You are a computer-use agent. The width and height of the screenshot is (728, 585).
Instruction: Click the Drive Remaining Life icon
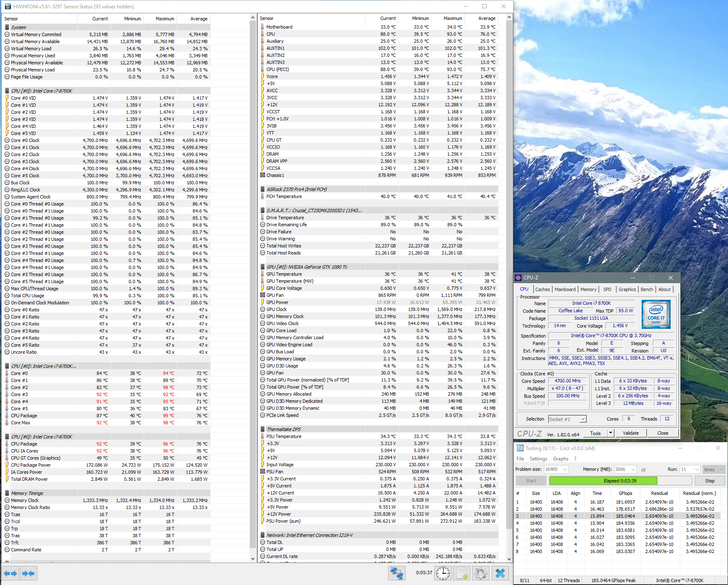click(263, 225)
